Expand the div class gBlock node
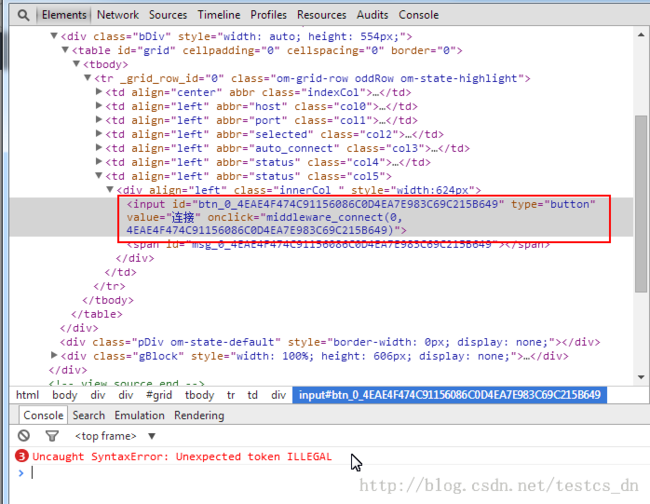The width and height of the screenshot is (650, 504). click(x=54, y=355)
